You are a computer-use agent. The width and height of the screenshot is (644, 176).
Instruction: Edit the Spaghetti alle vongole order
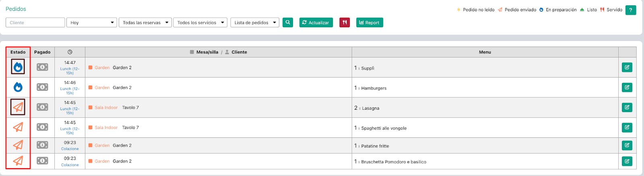(627, 127)
